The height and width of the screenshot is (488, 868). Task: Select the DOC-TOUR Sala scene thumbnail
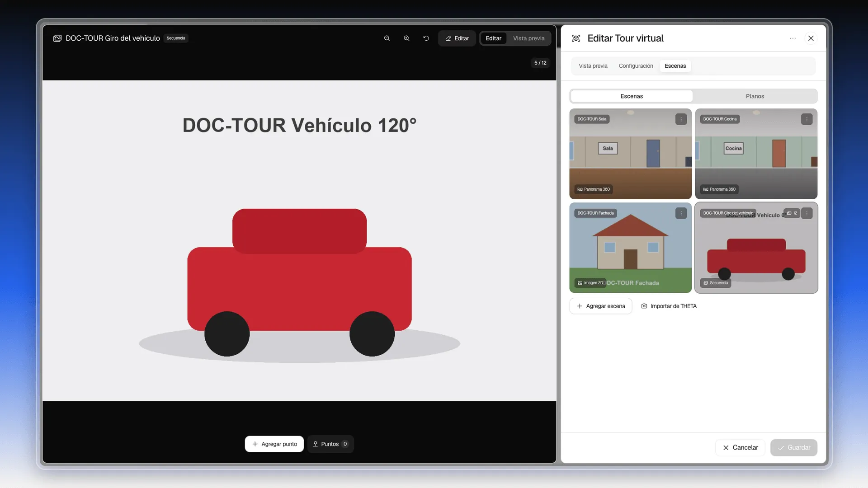click(630, 154)
